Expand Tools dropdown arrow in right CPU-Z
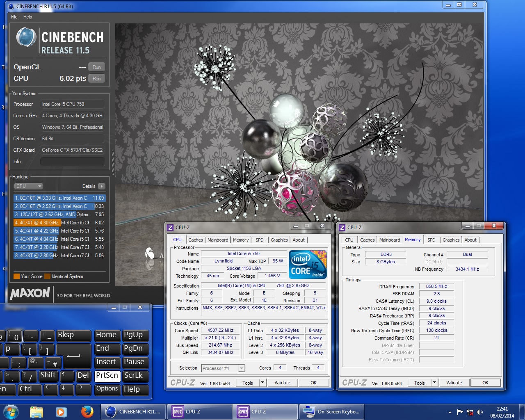Screen dimensions: 525x420 pyautogui.click(x=434, y=383)
